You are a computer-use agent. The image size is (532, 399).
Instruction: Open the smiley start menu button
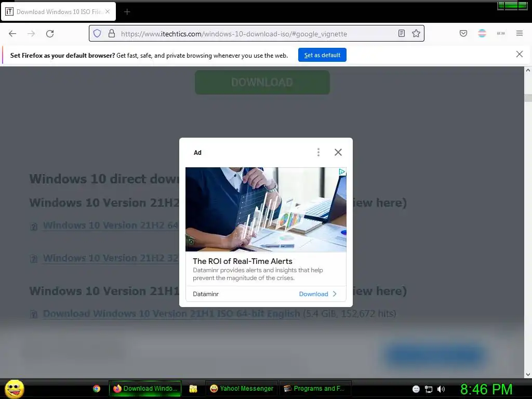(x=14, y=389)
